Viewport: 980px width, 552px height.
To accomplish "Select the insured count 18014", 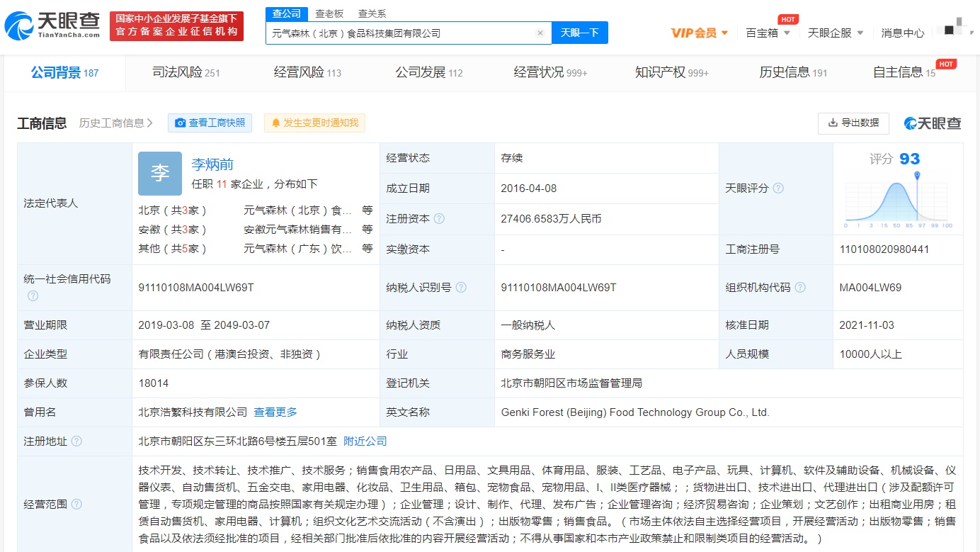I will (154, 383).
